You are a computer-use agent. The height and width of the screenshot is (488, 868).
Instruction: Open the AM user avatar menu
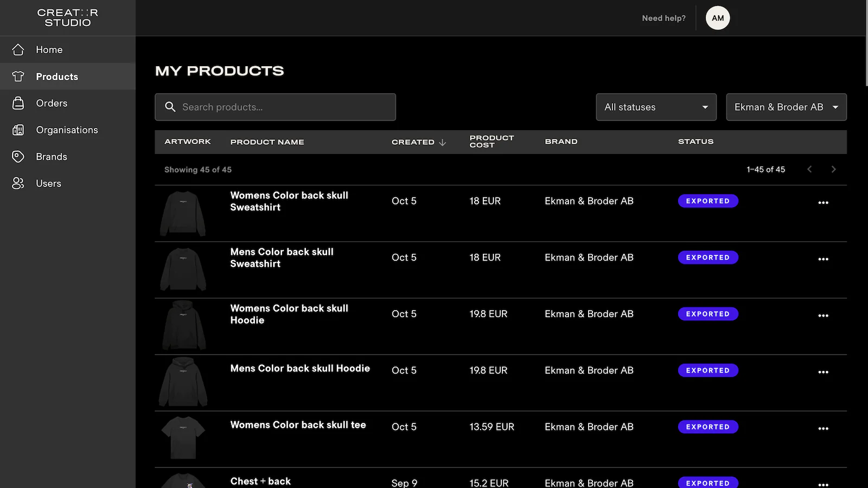pos(718,18)
